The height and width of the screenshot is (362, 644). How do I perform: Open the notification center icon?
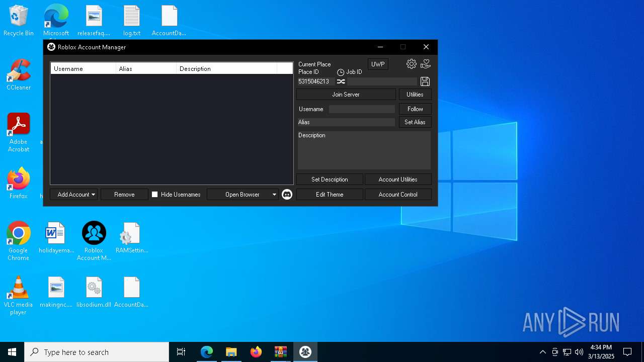(627, 352)
